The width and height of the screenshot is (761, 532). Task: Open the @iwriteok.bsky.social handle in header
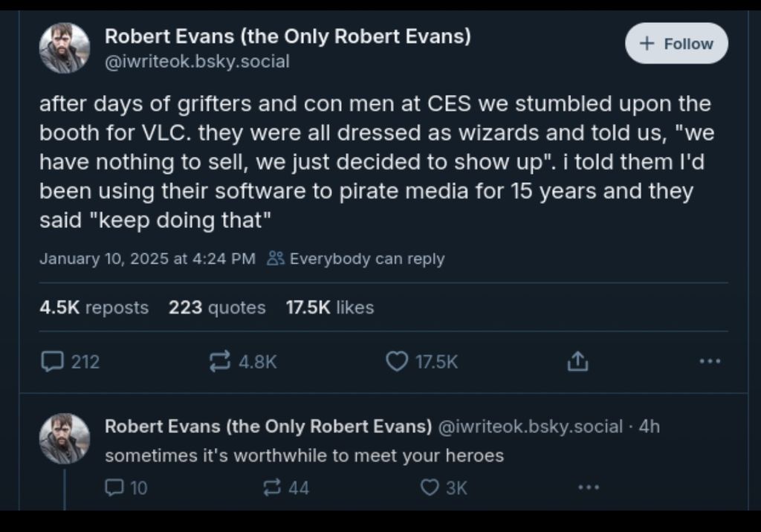tap(197, 62)
